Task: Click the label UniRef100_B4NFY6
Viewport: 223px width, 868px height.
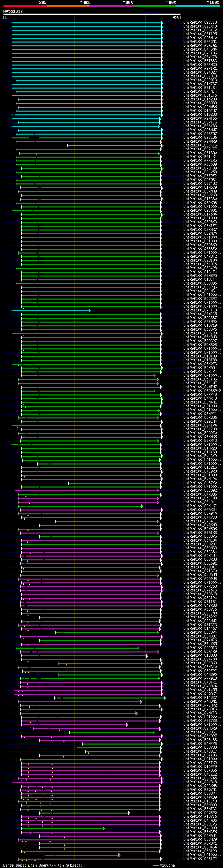Action: click(200, 744)
